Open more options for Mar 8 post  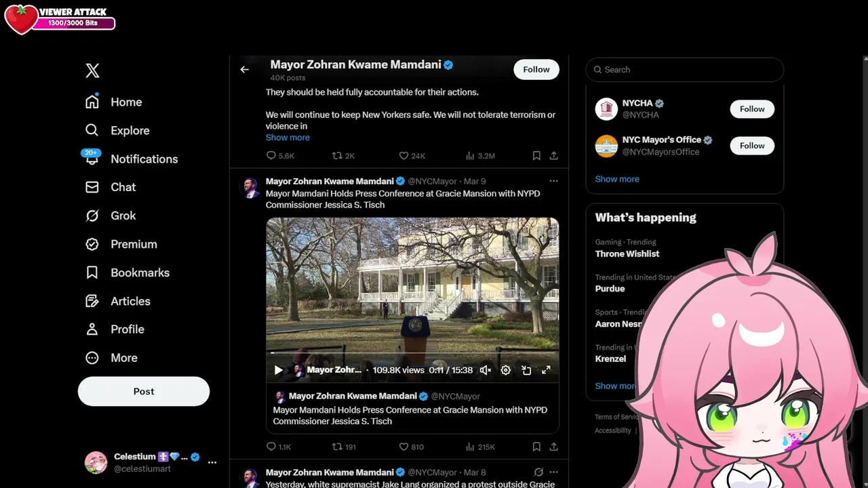[x=553, y=472]
